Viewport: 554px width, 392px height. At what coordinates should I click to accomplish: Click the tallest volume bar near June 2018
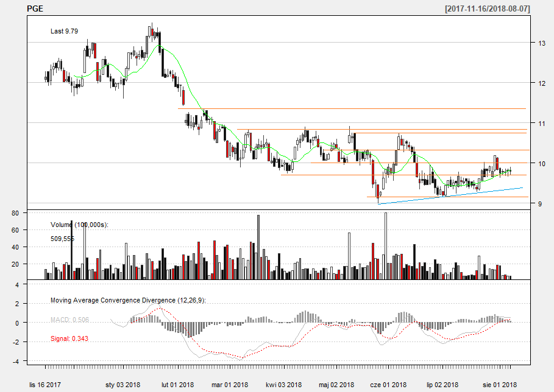tap(385, 246)
